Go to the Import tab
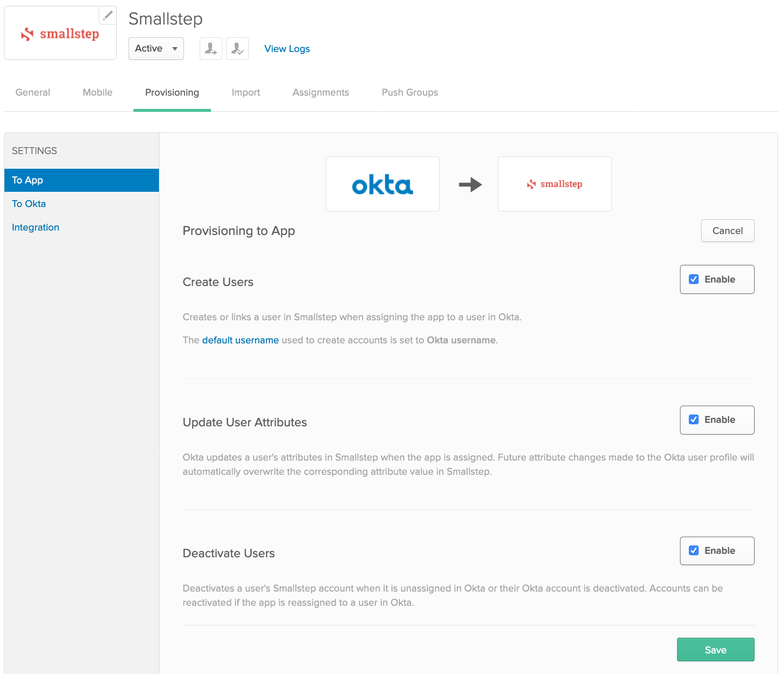 [x=246, y=93]
